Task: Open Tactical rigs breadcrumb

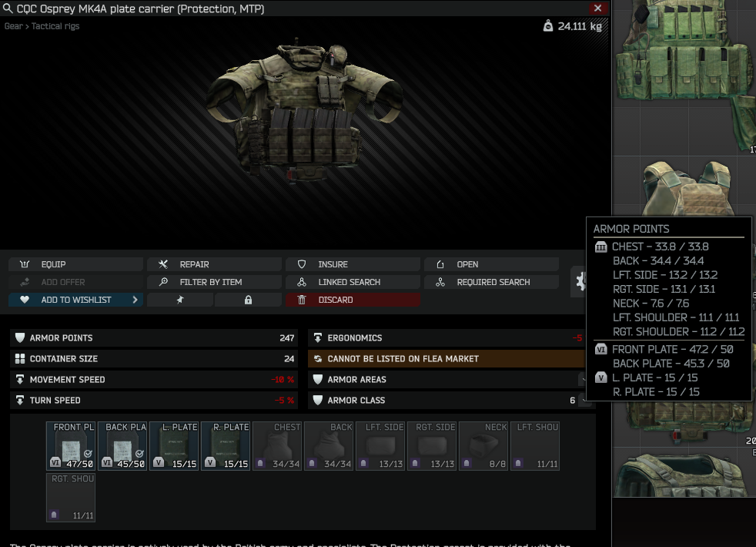Action: point(55,26)
